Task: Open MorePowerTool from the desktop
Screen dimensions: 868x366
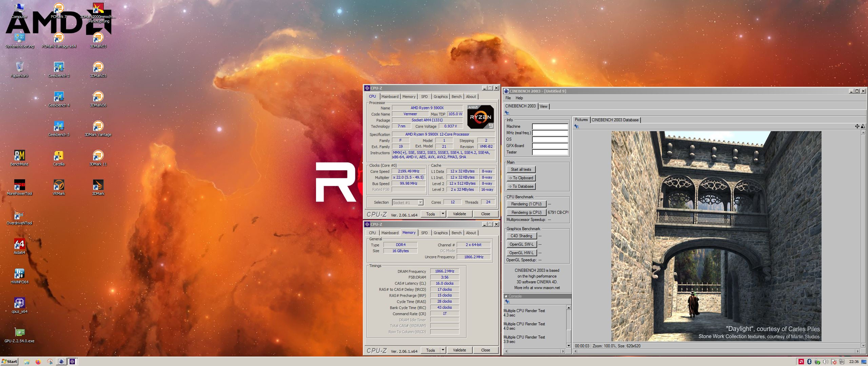Action: pyautogui.click(x=19, y=187)
